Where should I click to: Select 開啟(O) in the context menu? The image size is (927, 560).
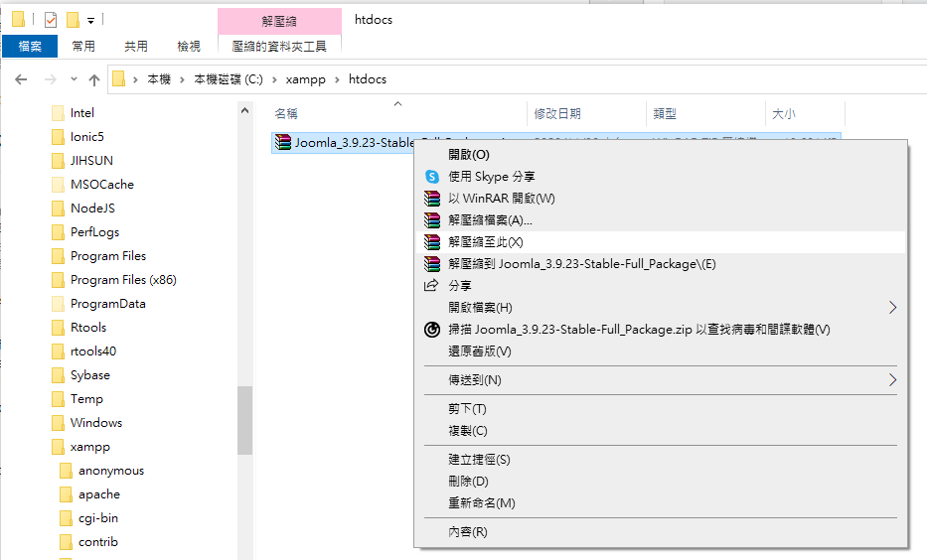(661, 155)
